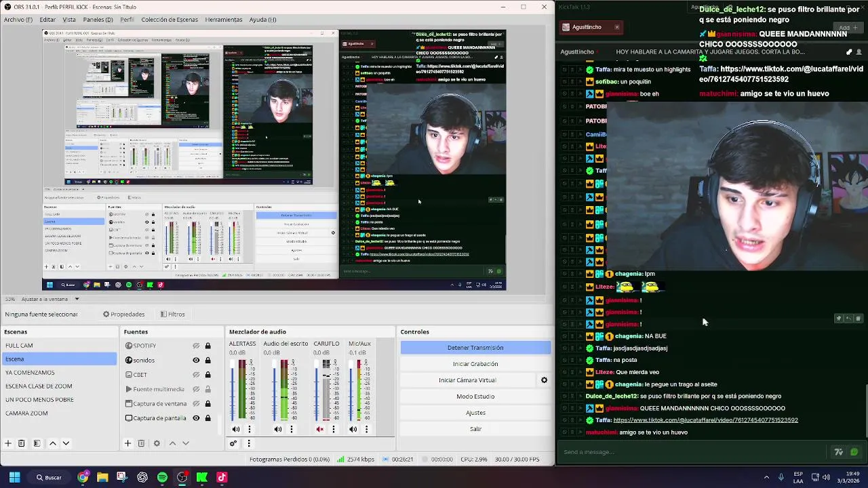The height and width of the screenshot is (488, 868).
Task: Show Fuente multimedia source eye toggle
Action: point(196,389)
